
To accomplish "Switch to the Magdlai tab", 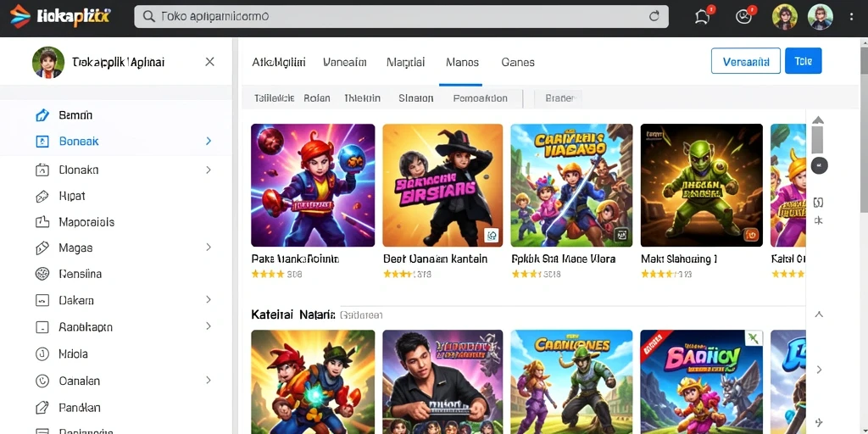I will pyautogui.click(x=406, y=63).
